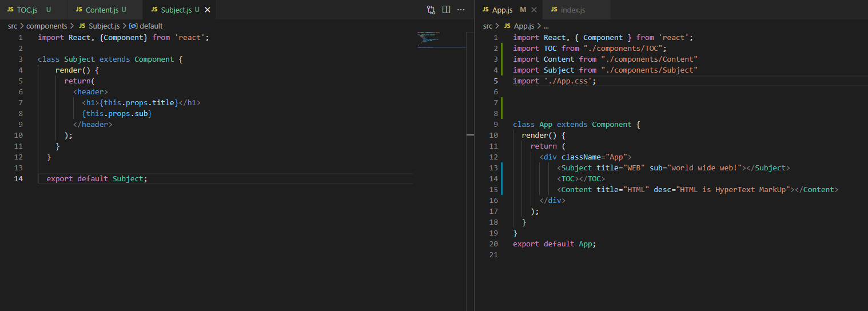Viewport: 868px width, 311px height.
Task: Open 'src' breadcrumb in right editor
Action: click(x=488, y=26)
